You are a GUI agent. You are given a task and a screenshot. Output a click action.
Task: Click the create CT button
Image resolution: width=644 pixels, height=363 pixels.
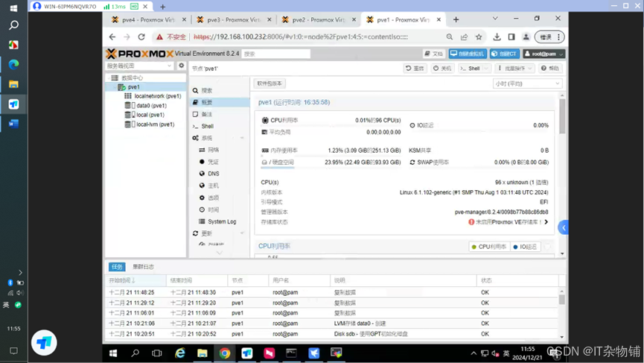(505, 54)
